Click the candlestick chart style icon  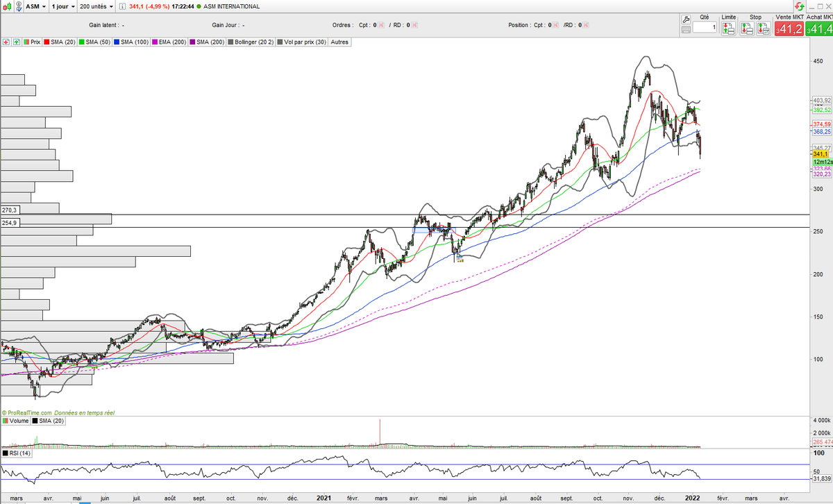pos(7,6)
